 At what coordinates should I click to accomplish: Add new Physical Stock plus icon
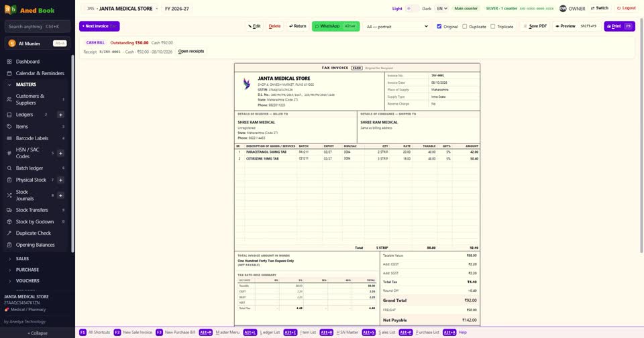coord(60,180)
